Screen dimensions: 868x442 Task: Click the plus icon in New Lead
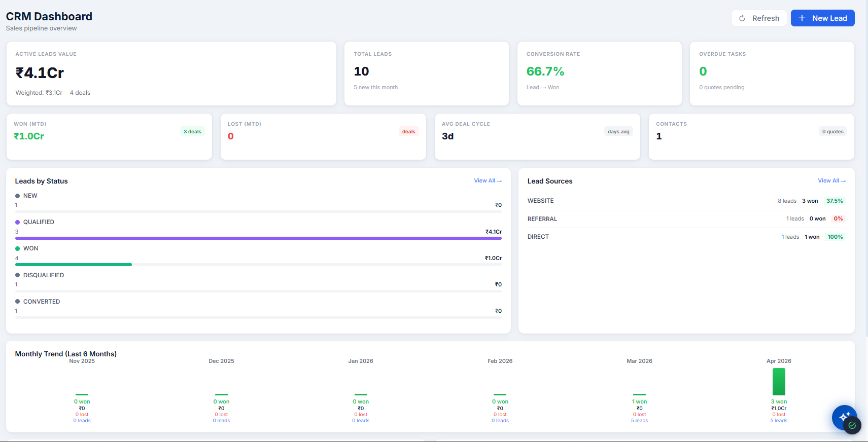coord(802,18)
